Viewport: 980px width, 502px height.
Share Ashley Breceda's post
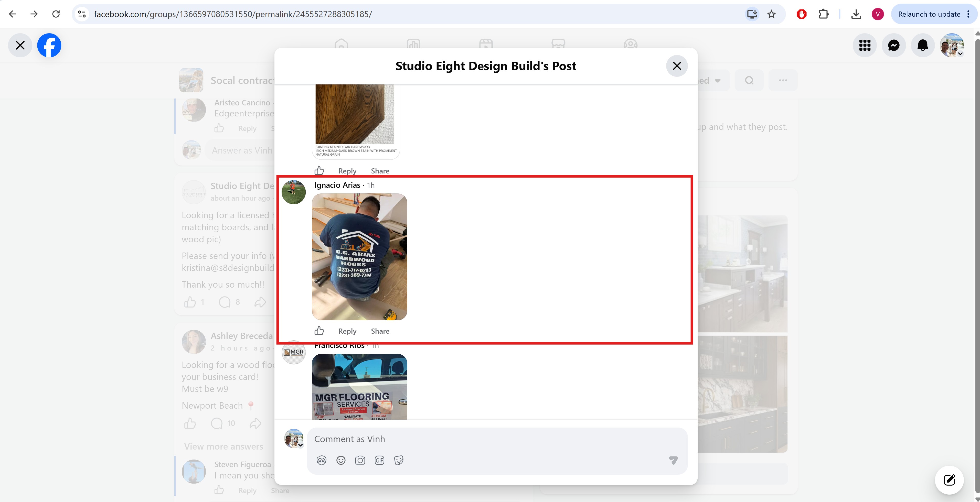pos(256,423)
